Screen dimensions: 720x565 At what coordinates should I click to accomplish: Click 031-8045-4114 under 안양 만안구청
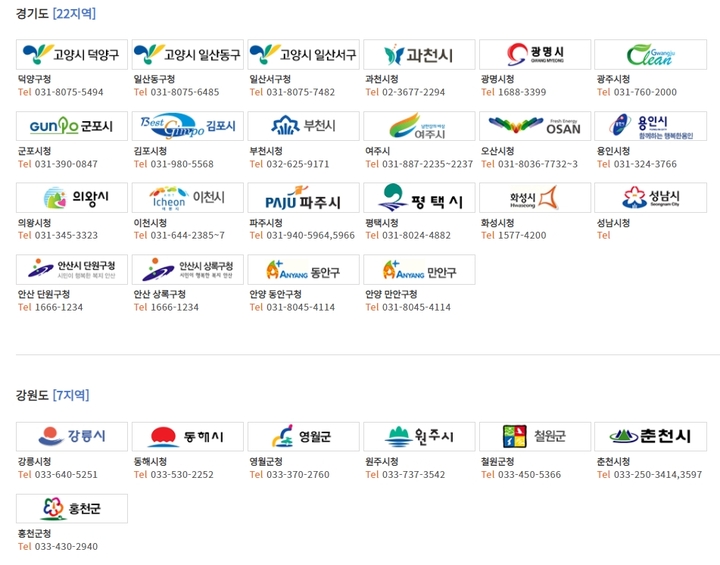point(416,307)
